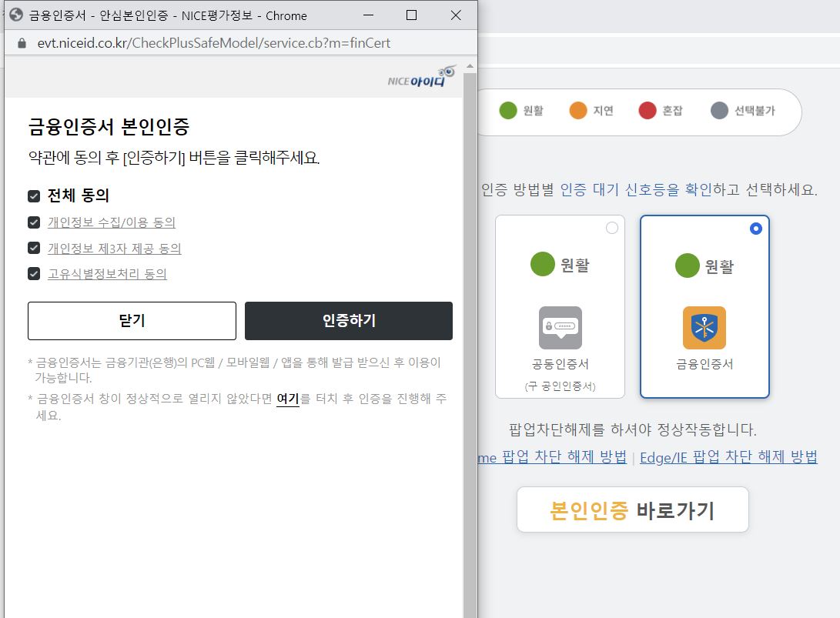Click the lock icon in the address bar

click(22, 43)
